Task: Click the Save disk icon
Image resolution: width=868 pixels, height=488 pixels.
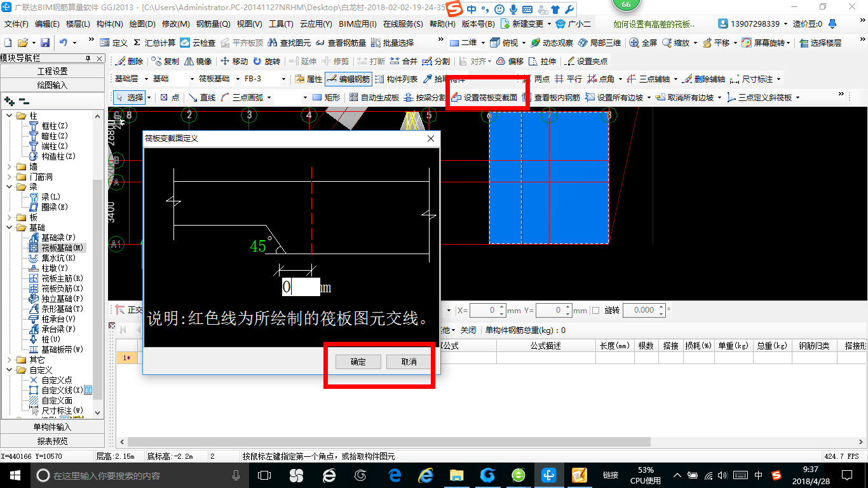Action: point(45,43)
